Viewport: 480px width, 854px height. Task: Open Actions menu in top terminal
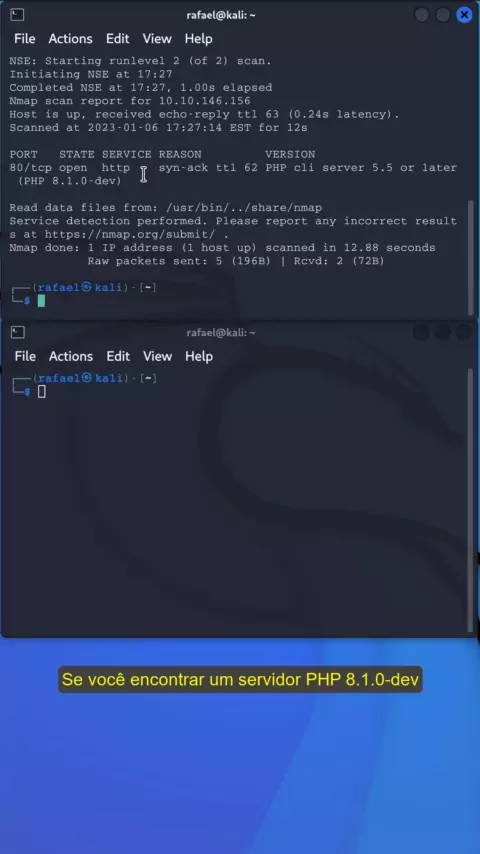tap(70, 39)
